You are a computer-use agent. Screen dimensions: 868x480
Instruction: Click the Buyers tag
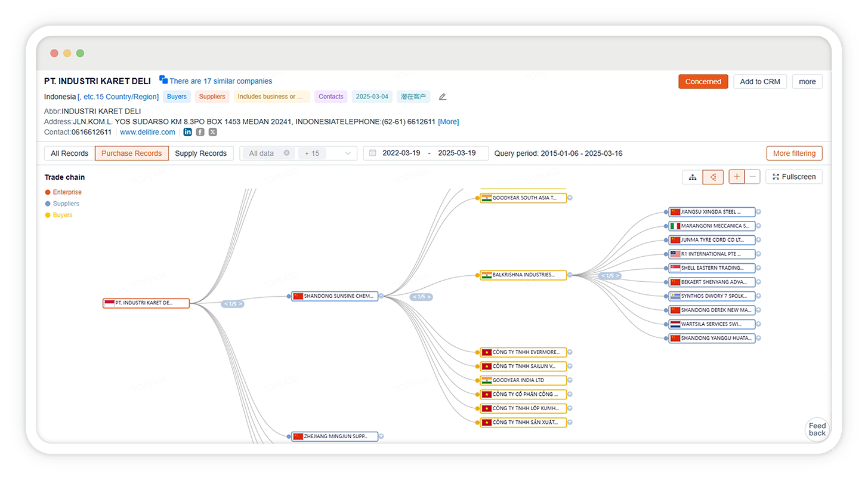tap(177, 97)
